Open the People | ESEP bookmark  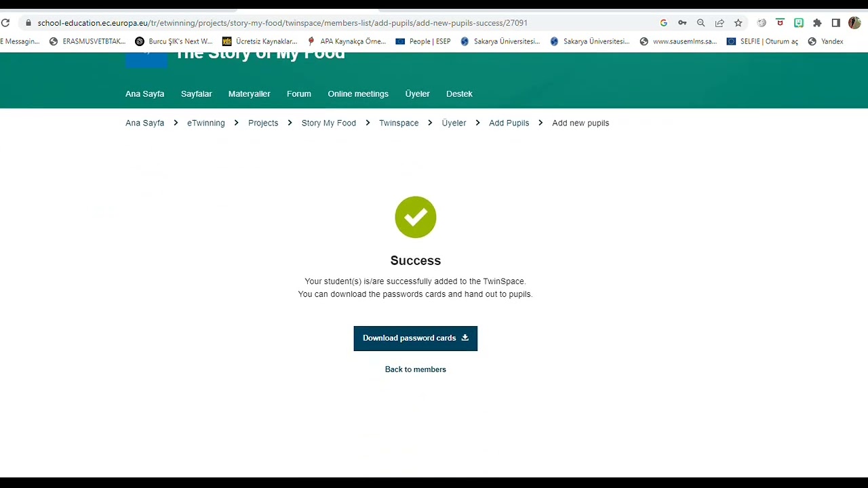click(x=423, y=41)
